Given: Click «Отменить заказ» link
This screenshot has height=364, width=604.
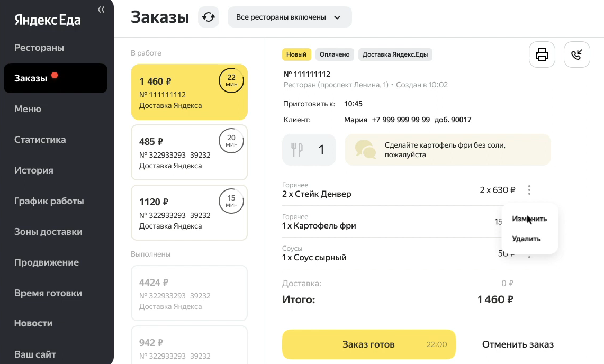Looking at the screenshot, I should 518,344.
